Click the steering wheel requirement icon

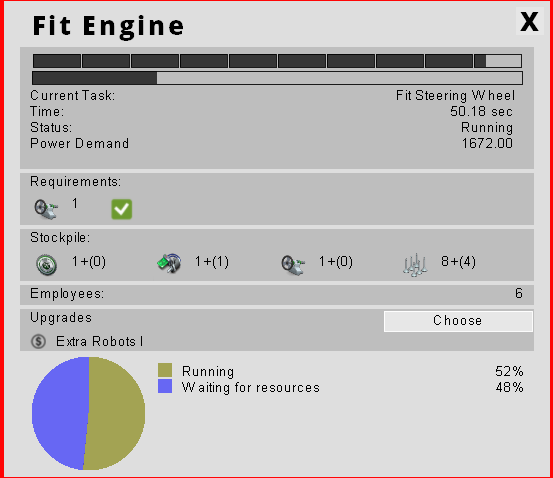46,209
